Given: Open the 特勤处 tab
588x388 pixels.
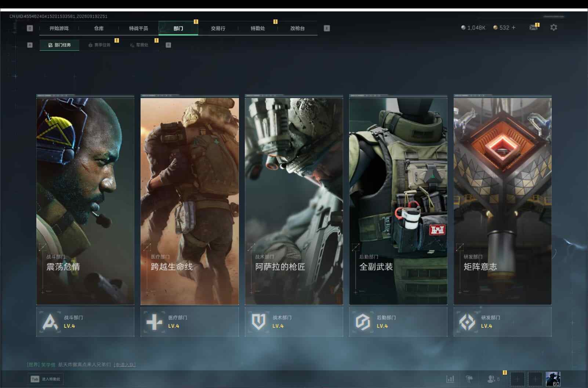Looking at the screenshot, I should [x=258, y=28].
